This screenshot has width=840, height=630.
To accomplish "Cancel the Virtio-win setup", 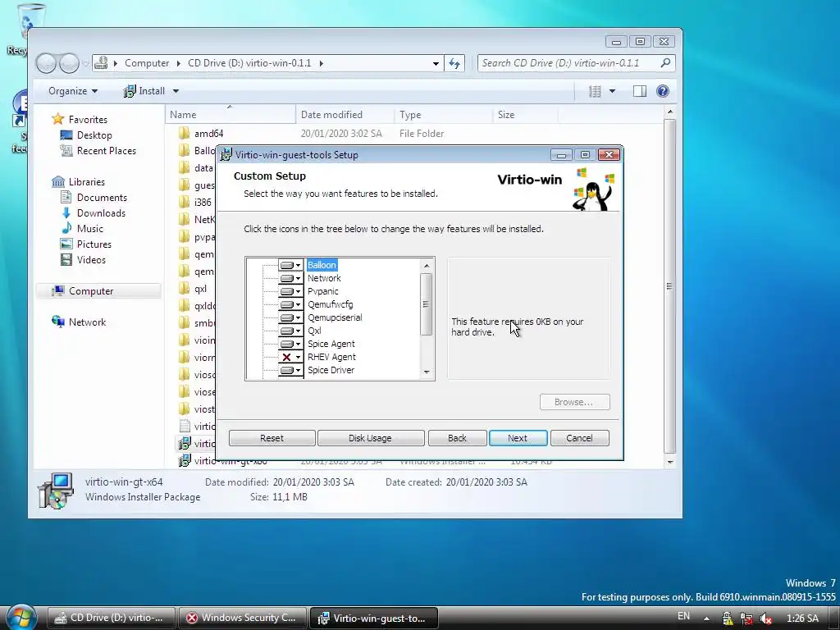I will tap(579, 438).
